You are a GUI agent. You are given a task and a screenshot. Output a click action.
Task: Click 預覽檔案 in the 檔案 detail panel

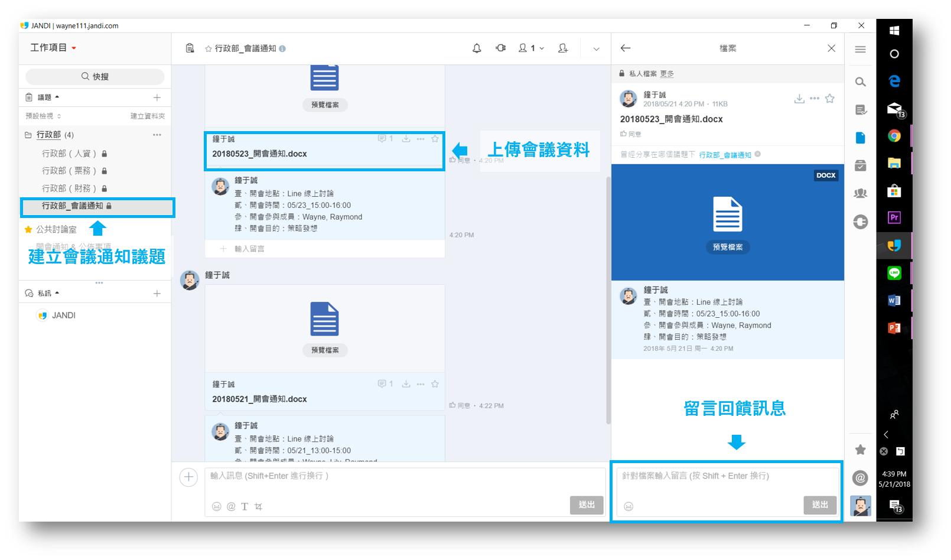(x=728, y=247)
